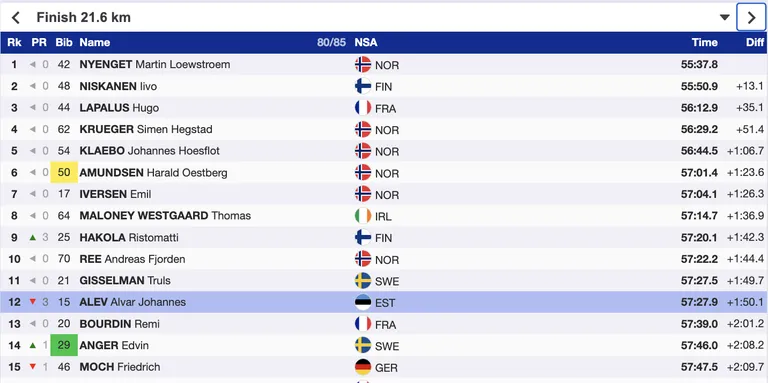Viewport: 768px width, 383px height.
Task: Sort by the Diff column header
Action: 755,43
